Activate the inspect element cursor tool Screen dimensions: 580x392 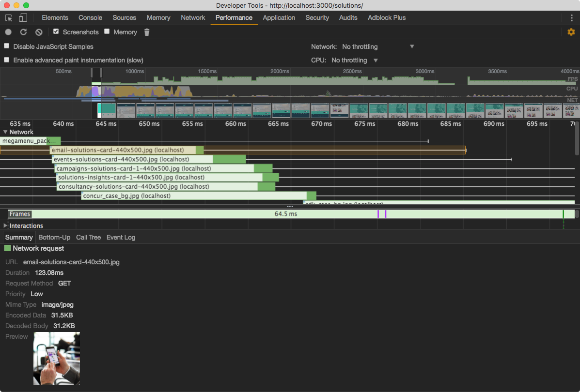pyautogui.click(x=8, y=17)
